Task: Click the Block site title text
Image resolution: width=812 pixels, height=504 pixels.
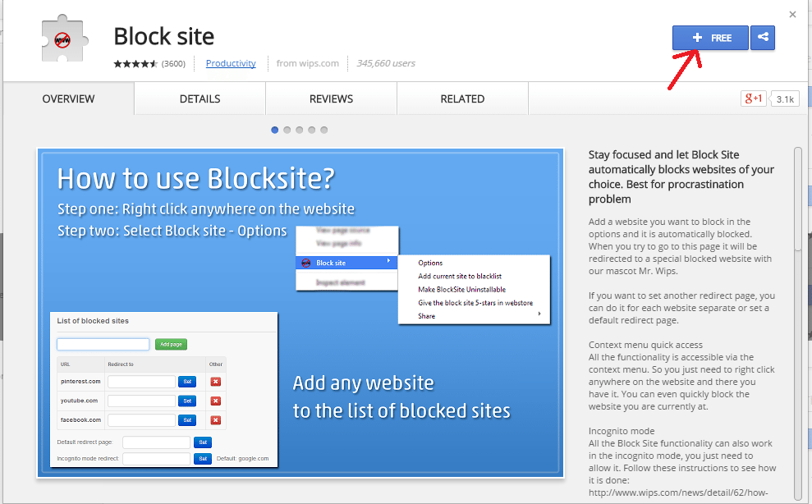Action: tap(163, 36)
